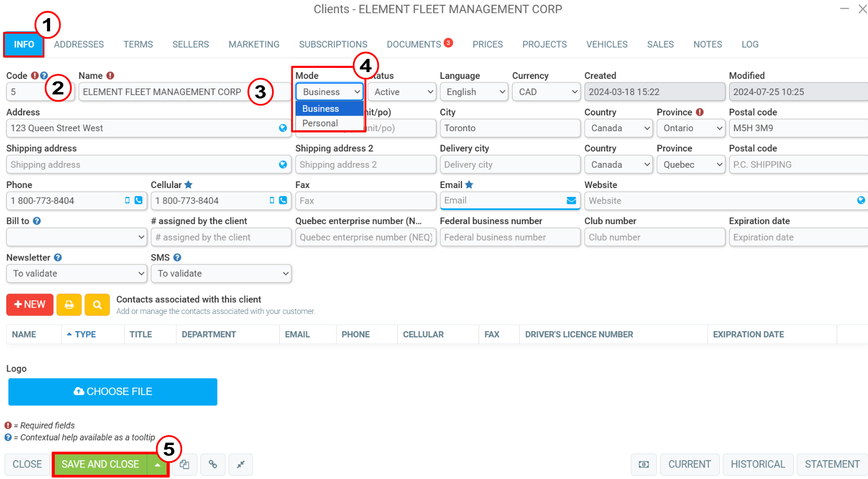The width and height of the screenshot is (868, 479).
Task: Open the SMS dropdown
Action: click(x=221, y=273)
